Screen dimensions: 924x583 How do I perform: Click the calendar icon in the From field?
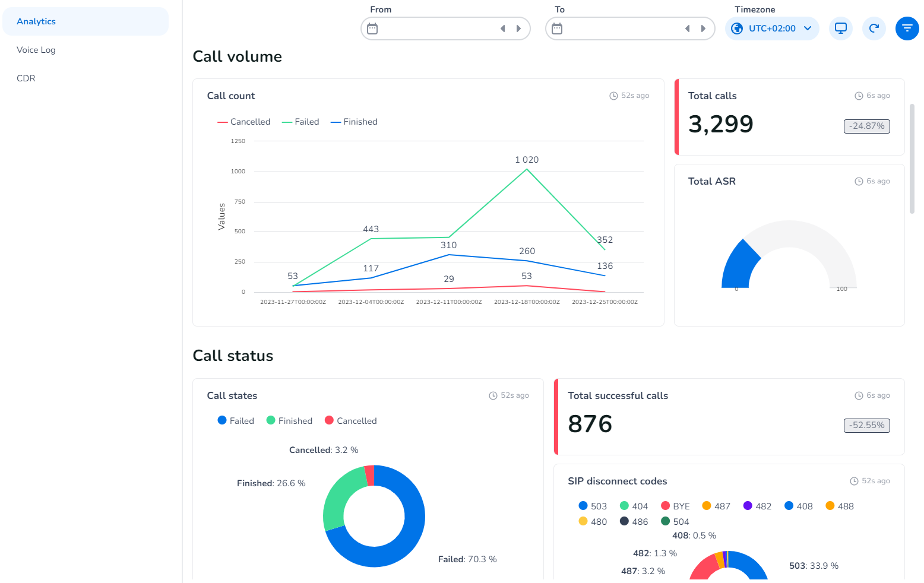click(372, 28)
